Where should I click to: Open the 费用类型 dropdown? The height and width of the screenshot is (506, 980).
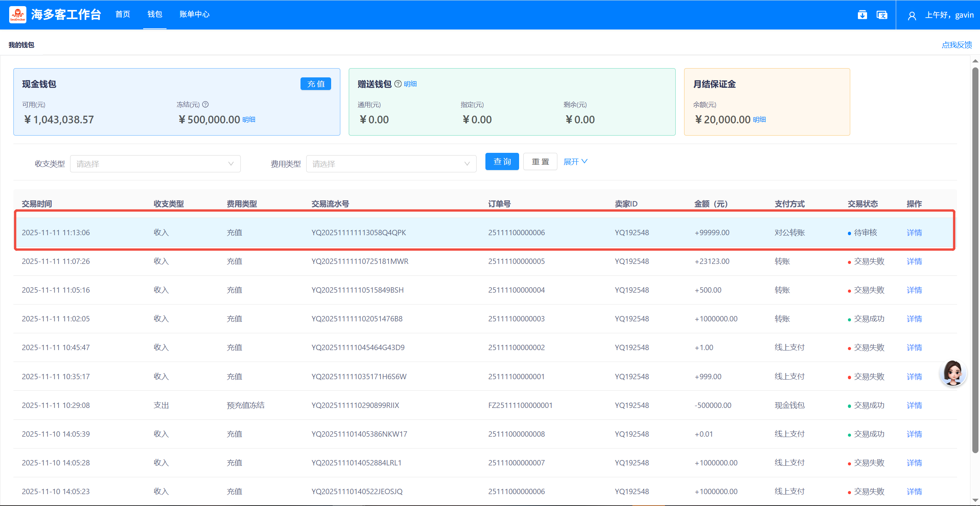[x=391, y=164]
